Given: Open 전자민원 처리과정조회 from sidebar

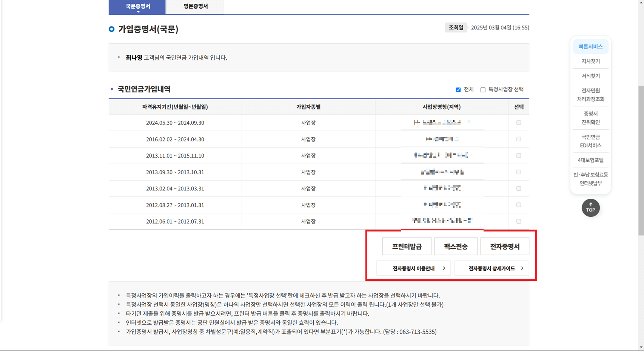Looking at the screenshot, I should tap(590, 95).
